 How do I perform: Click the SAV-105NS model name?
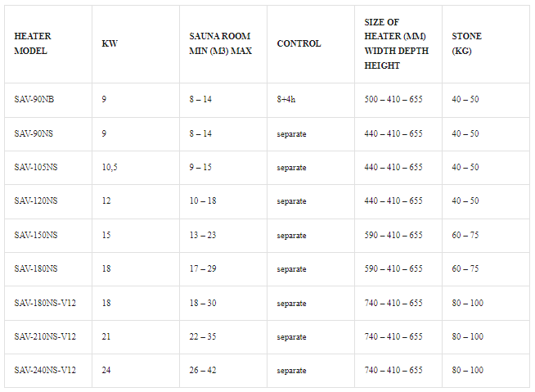[36, 167]
